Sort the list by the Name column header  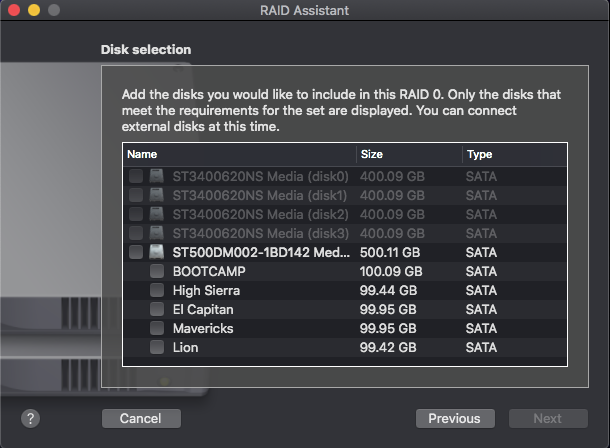pos(239,154)
